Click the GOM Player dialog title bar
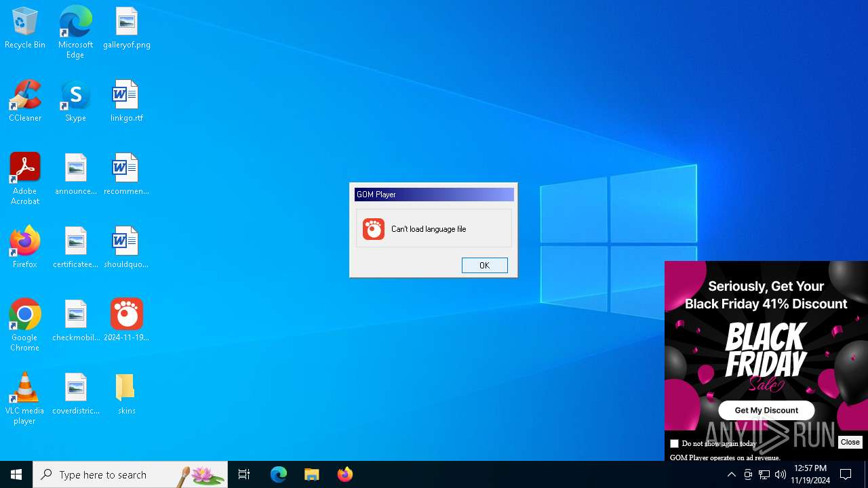Image resolution: width=868 pixels, height=488 pixels. click(x=434, y=195)
